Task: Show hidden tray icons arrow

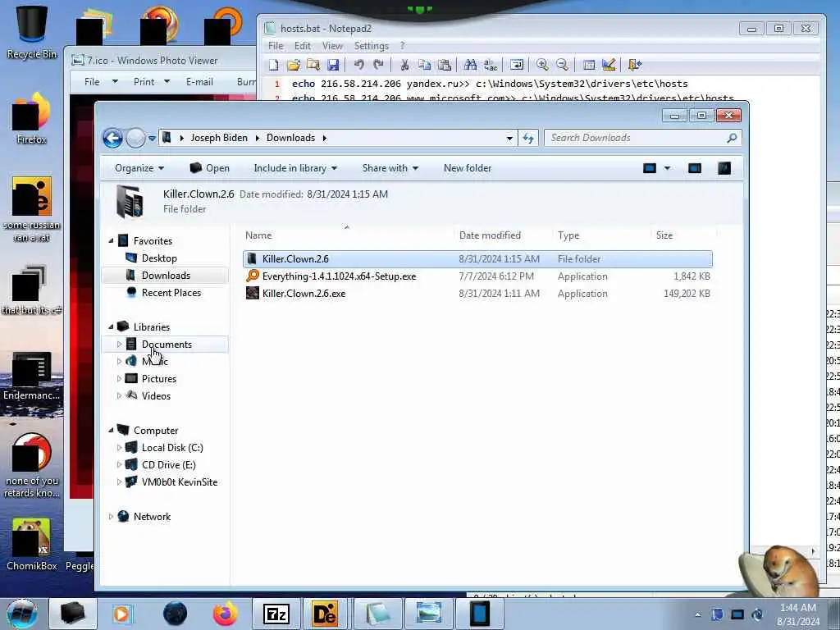Action: pos(697,615)
